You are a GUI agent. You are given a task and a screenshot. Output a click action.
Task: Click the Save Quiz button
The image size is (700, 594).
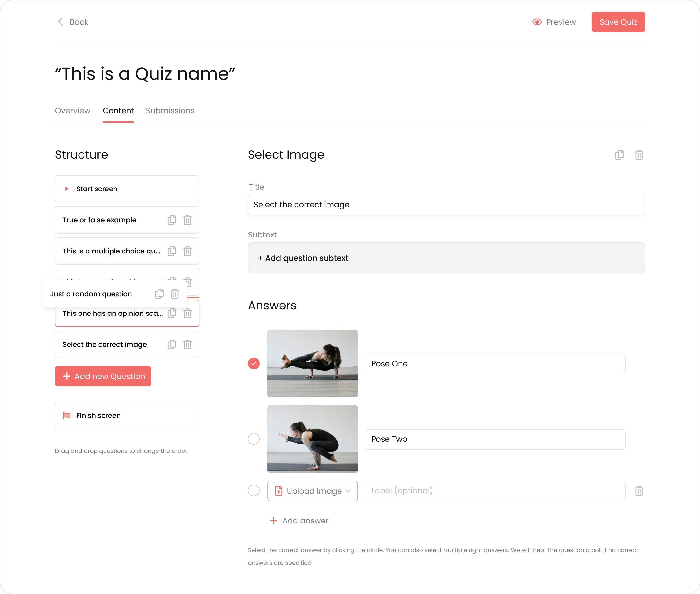618,22
